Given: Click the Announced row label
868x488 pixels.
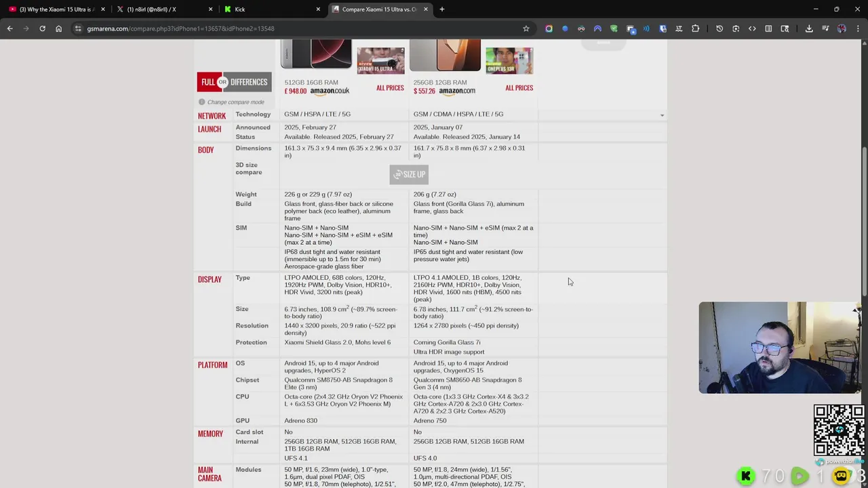Looking at the screenshot, I should click(253, 127).
